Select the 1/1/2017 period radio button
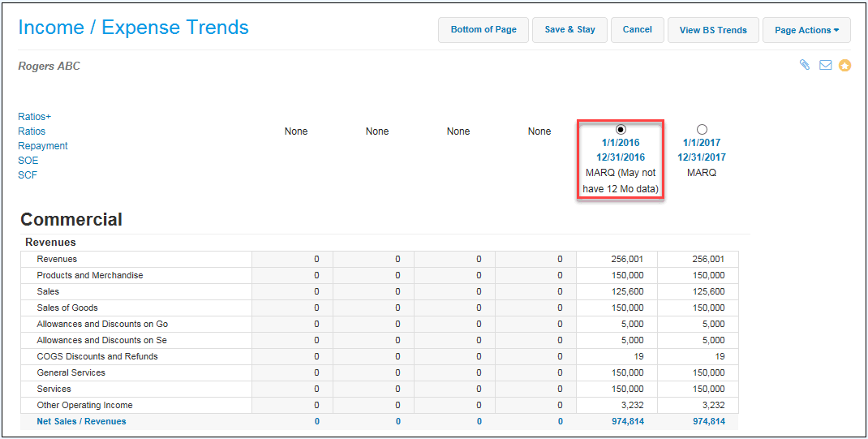Viewport: 868px width, 439px height. point(702,130)
